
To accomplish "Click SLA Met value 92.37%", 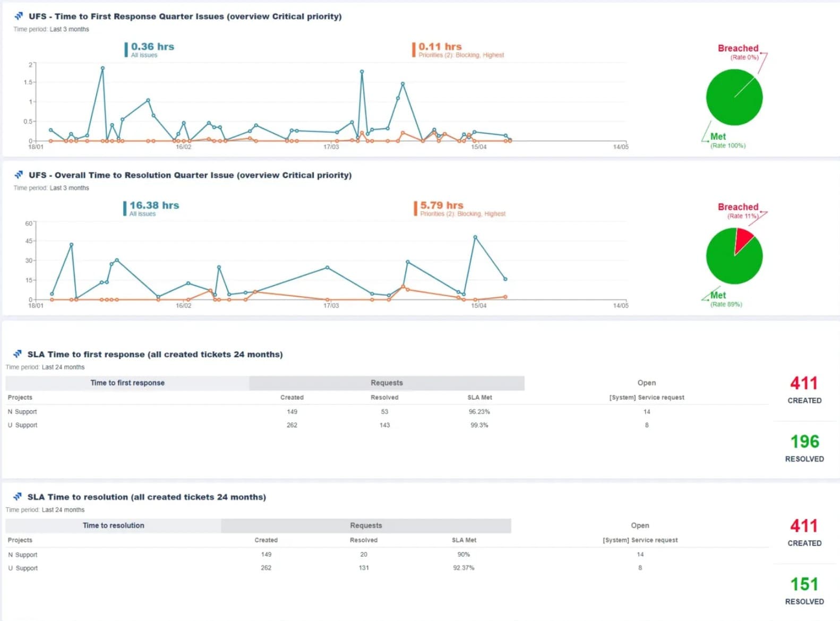I will 464,568.
